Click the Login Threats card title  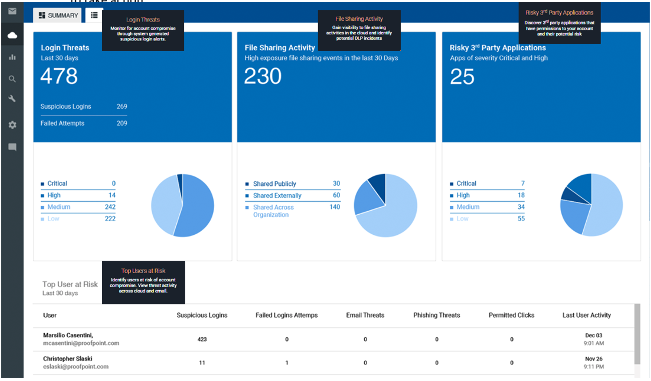(x=65, y=48)
